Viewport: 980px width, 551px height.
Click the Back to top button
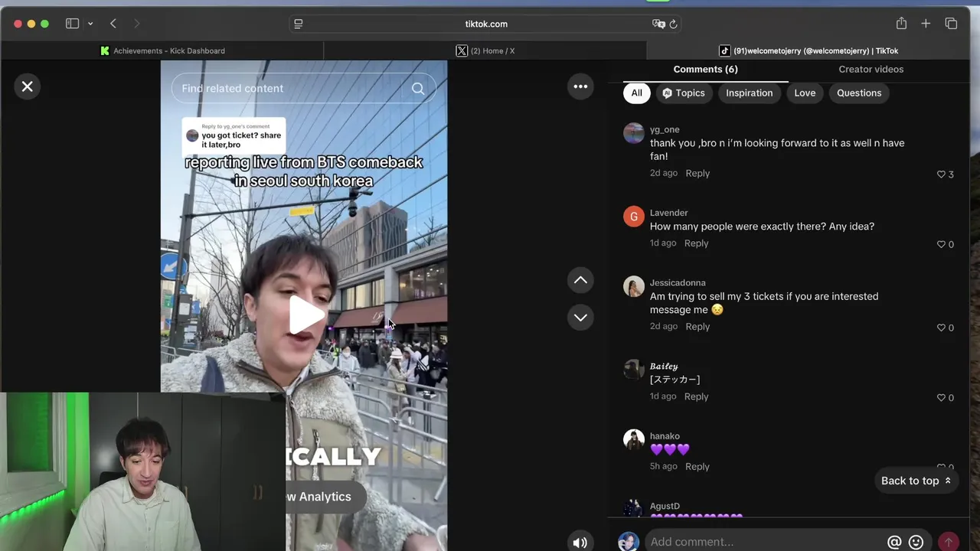click(x=916, y=481)
